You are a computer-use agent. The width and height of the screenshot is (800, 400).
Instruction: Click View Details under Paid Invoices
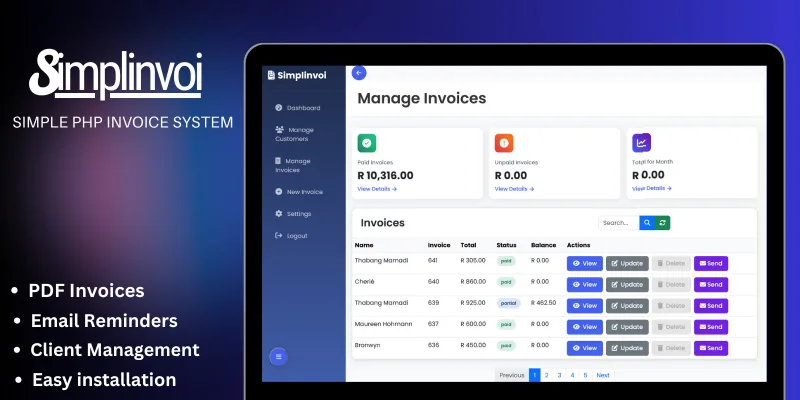[x=377, y=189]
